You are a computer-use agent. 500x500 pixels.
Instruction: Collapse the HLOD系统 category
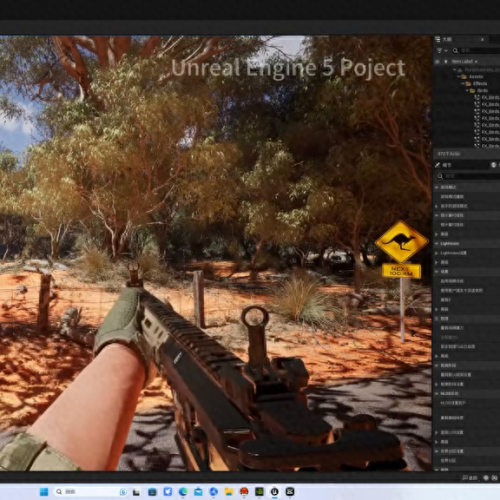[437, 394]
